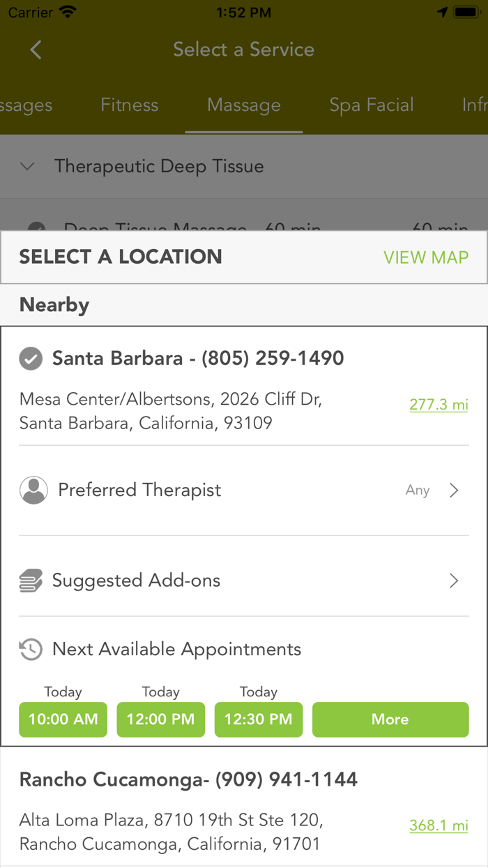Book the 12:00 PM appointment today
This screenshot has height=868, width=488.
point(161,719)
